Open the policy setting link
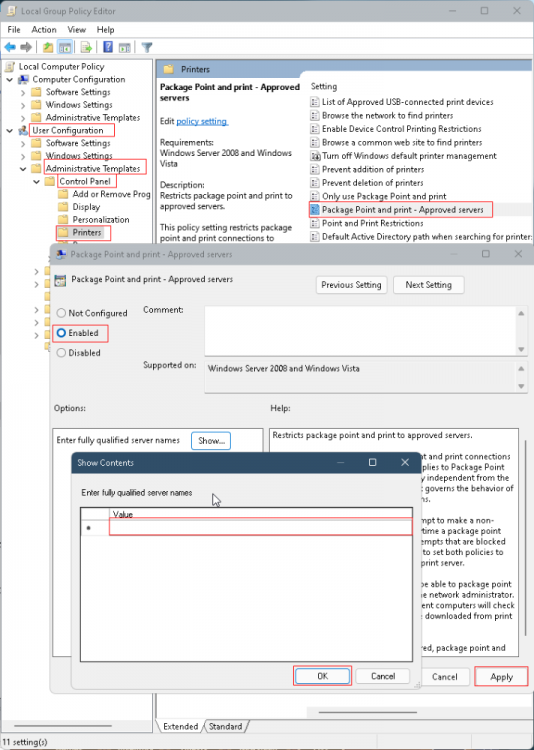 [202, 121]
